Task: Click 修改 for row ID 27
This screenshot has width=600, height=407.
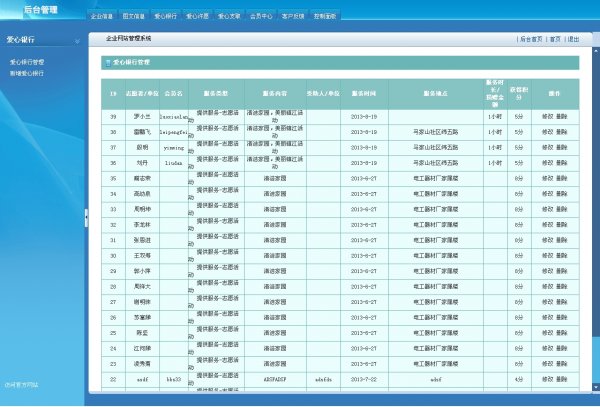Action: click(548, 302)
